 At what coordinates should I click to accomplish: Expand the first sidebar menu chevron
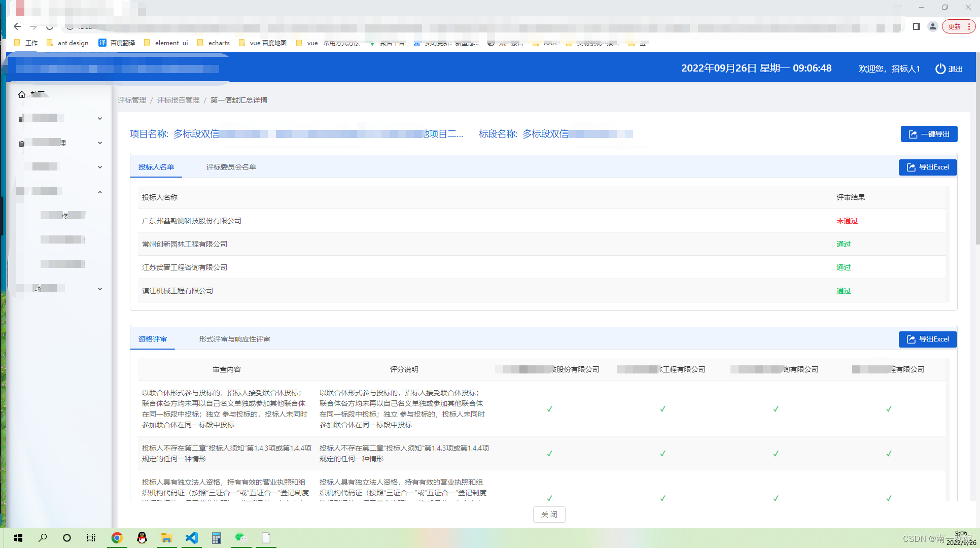pyautogui.click(x=100, y=118)
